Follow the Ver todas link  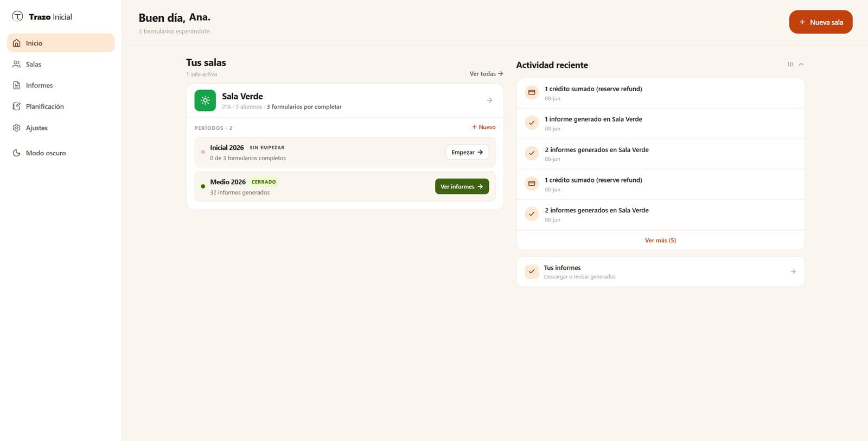coord(486,74)
